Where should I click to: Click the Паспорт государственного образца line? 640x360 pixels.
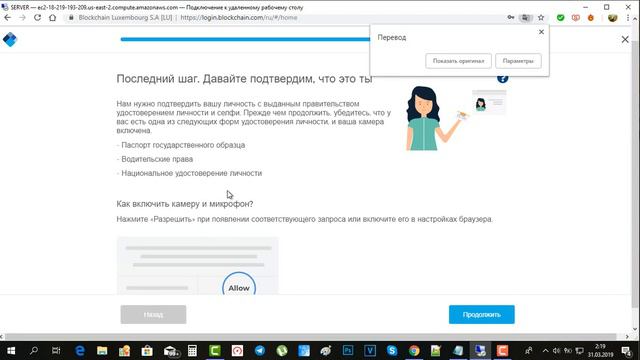click(x=181, y=145)
